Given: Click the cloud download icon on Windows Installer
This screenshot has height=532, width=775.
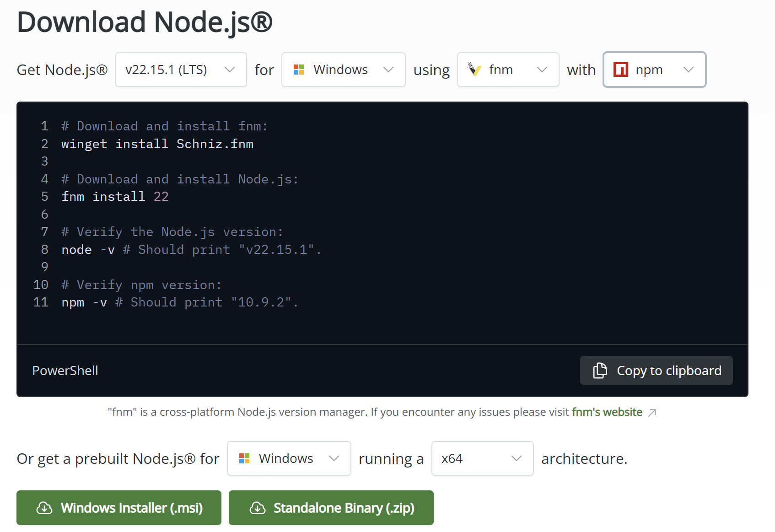Looking at the screenshot, I should pos(44,508).
